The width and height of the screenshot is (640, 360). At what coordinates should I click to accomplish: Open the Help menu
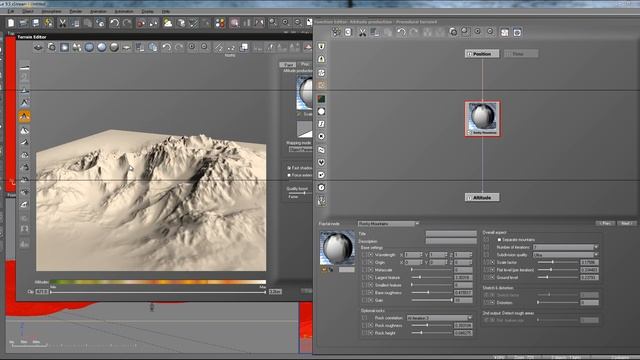pyautogui.click(x=166, y=11)
